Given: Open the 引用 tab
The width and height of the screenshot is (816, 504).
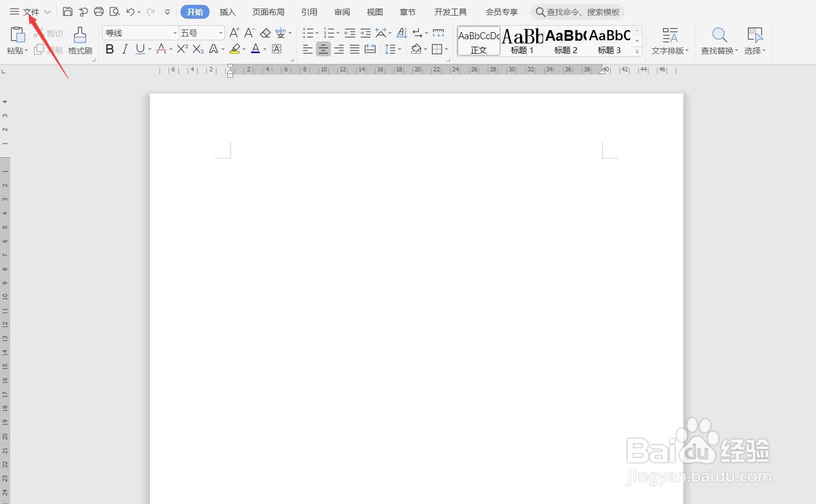Looking at the screenshot, I should pyautogui.click(x=309, y=12).
